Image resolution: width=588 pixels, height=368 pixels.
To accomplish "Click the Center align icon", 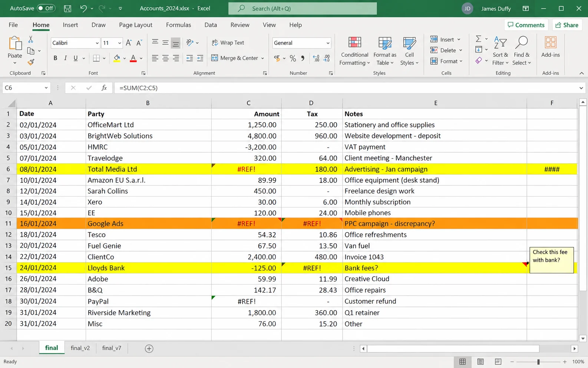I will click(165, 58).
